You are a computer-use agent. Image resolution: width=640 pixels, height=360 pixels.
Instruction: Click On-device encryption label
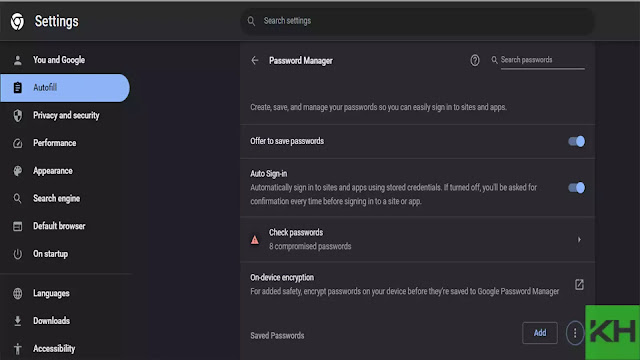point(282,278)
